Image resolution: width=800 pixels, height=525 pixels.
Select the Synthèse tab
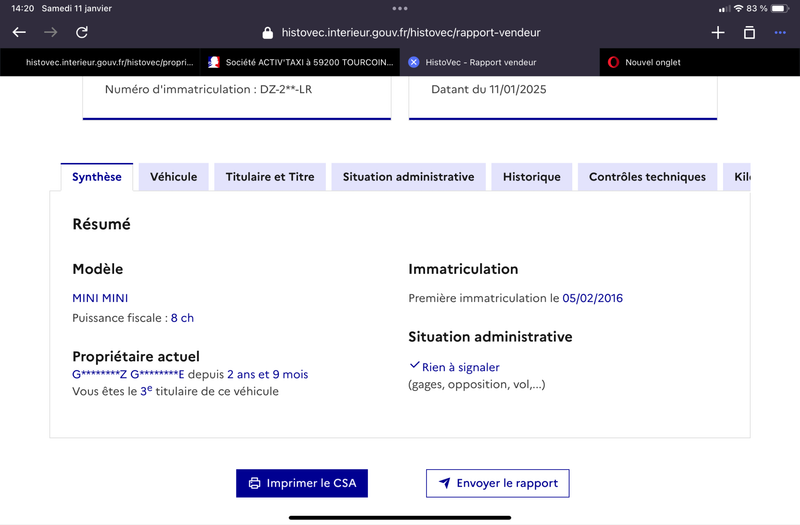pos(97,177)
